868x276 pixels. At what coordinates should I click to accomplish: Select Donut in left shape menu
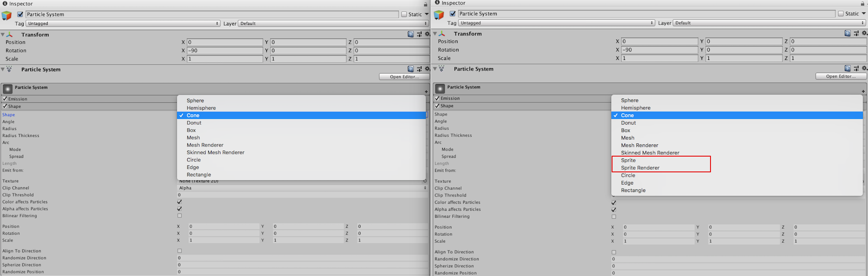point(301,123)
